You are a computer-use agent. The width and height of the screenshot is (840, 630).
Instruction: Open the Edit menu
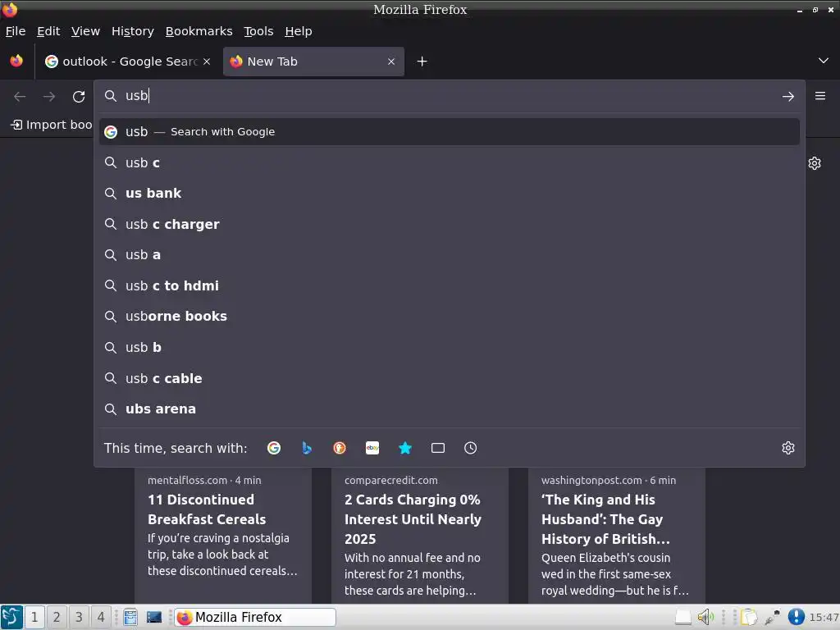pyautogui.click(x=48, y=31)
